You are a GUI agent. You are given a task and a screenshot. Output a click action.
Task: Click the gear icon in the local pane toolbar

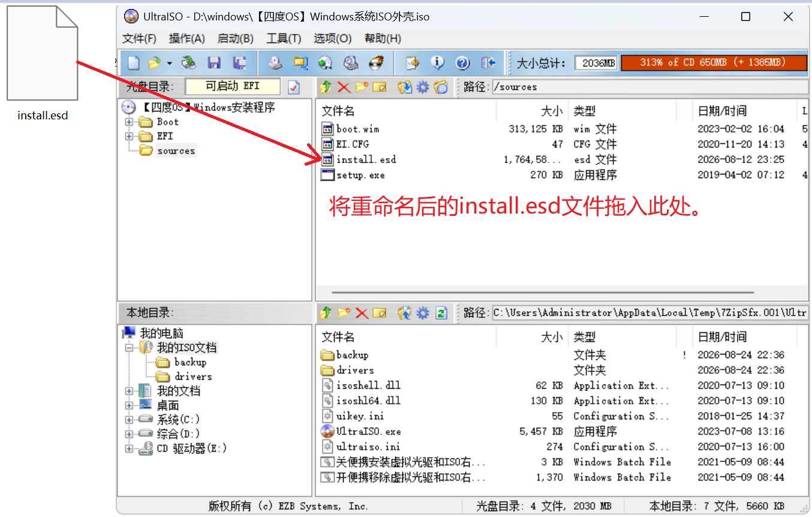coord(423,312)
